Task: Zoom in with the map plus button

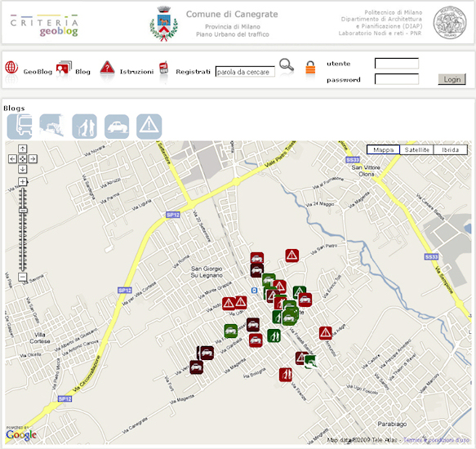Action: coord(23,182)
